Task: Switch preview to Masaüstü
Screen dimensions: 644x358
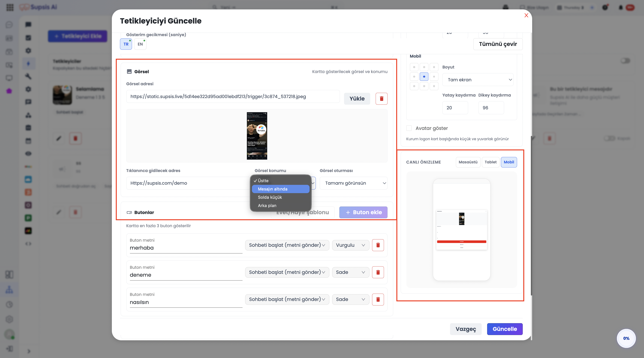Action: click(x=468, y=162)
